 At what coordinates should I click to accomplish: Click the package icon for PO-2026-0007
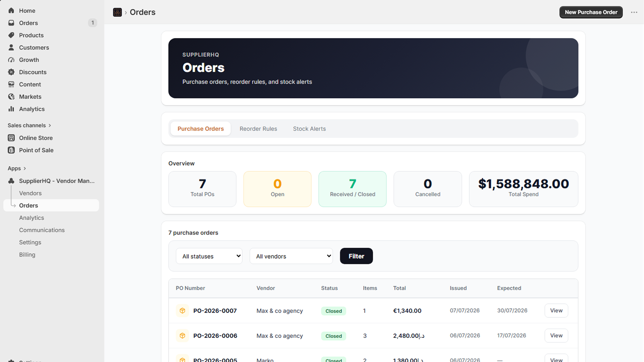[x=182, y=311]
